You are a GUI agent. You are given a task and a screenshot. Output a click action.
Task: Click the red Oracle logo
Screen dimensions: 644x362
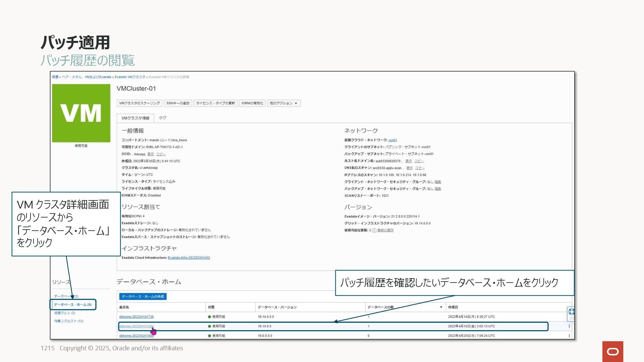pyautogui.click(x=612, y=351)
